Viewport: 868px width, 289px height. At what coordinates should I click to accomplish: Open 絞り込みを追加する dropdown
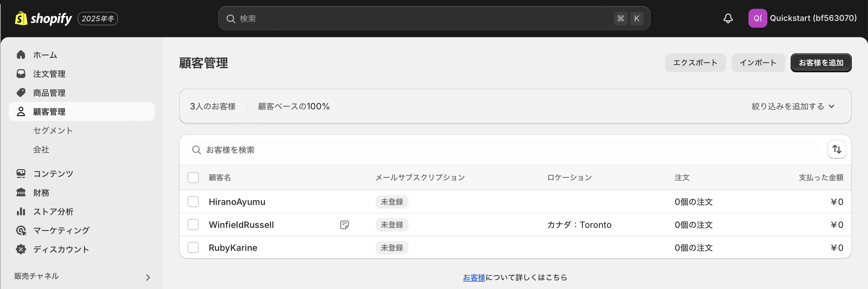(793, 106)
